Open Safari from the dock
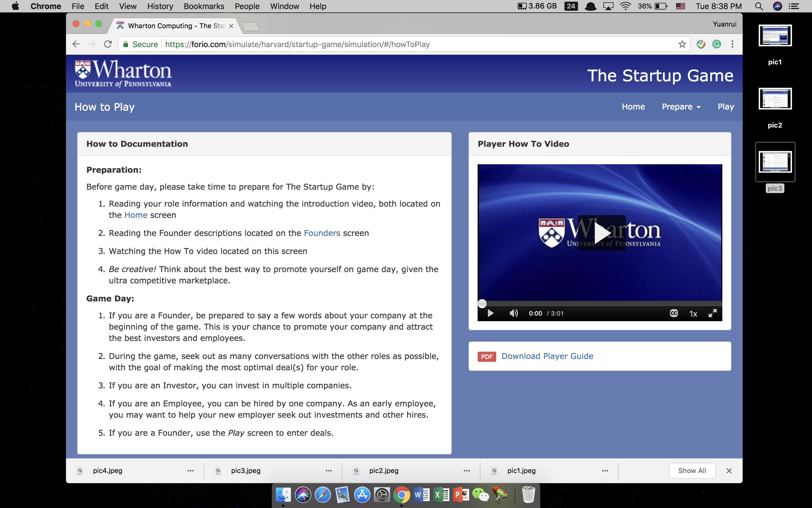812x508 pixels. (323, 495)
